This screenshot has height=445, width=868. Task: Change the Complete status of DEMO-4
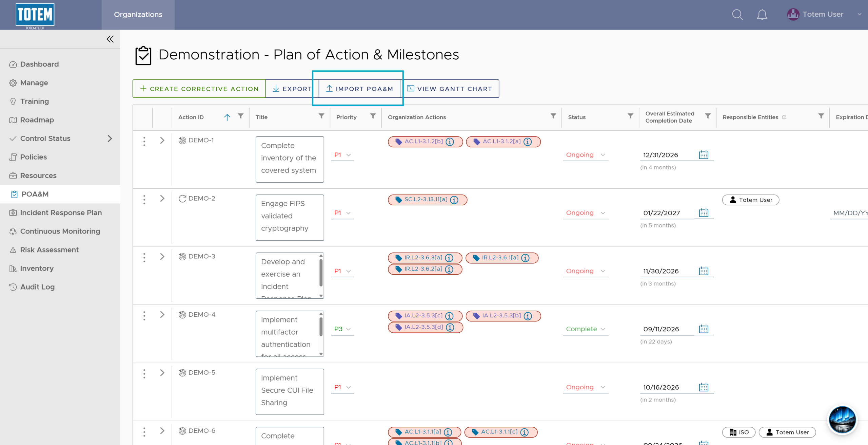click(586, 329)
